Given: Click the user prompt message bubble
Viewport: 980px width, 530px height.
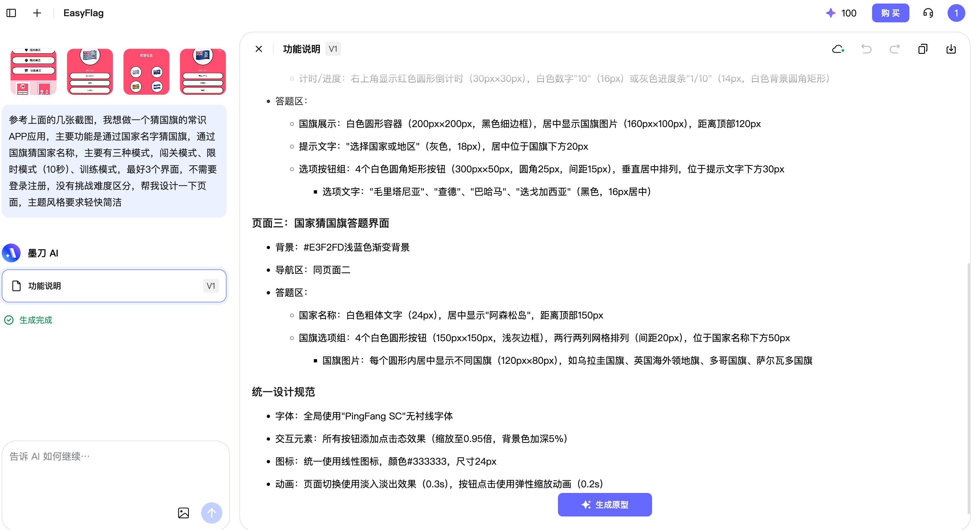Looking at the screenshot, I should pyautogui.click(x=114, y=161).
